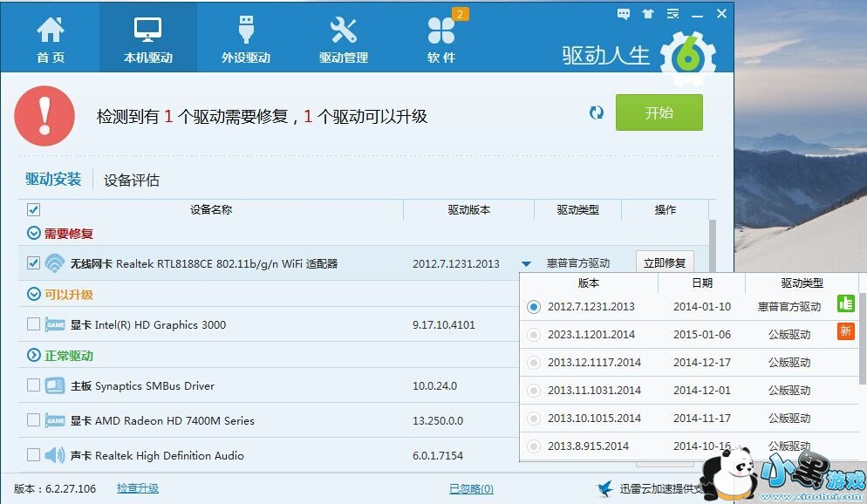The image size is (867, 504).
Task: Click the 日期 header in version popup
Action: coord(702,283)
